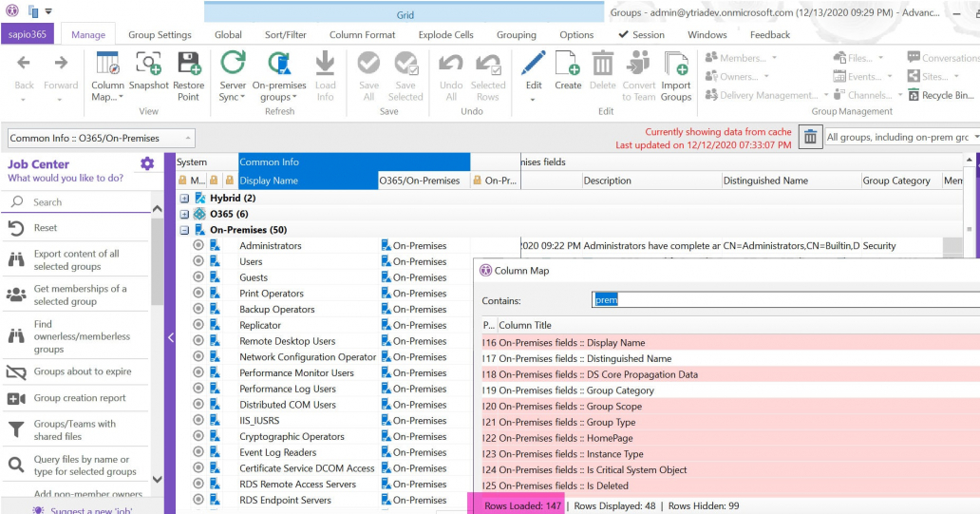
Task: Click the Reset job icon
Action: (x=16, y=228)
